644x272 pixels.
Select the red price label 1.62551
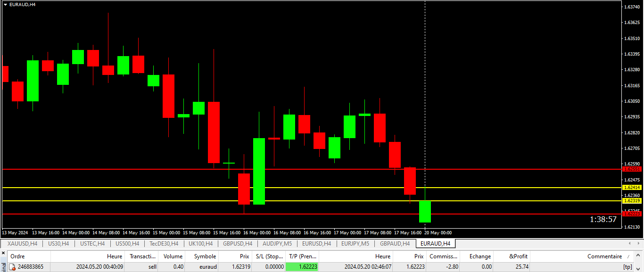(x=632, y=169)
